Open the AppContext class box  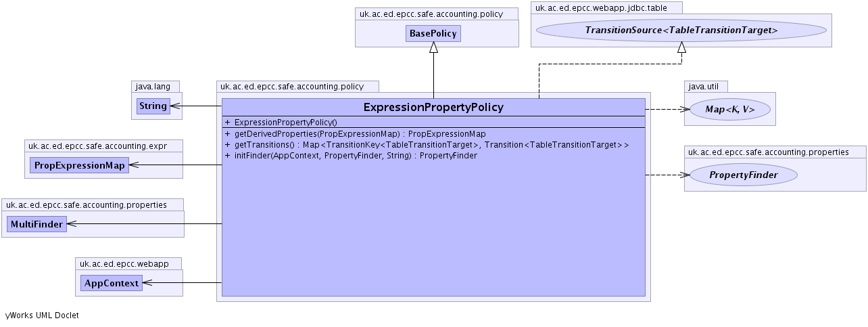pos(112,282)
